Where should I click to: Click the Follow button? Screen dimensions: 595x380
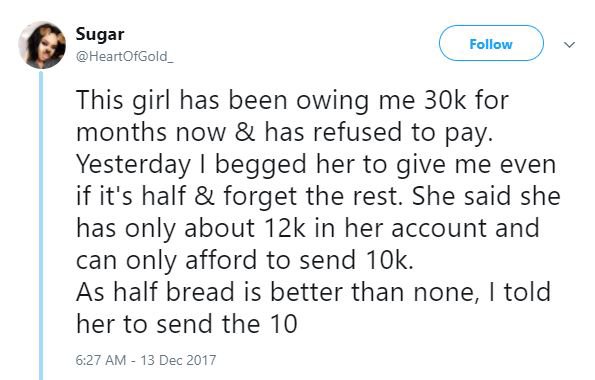tap(491, 43)
